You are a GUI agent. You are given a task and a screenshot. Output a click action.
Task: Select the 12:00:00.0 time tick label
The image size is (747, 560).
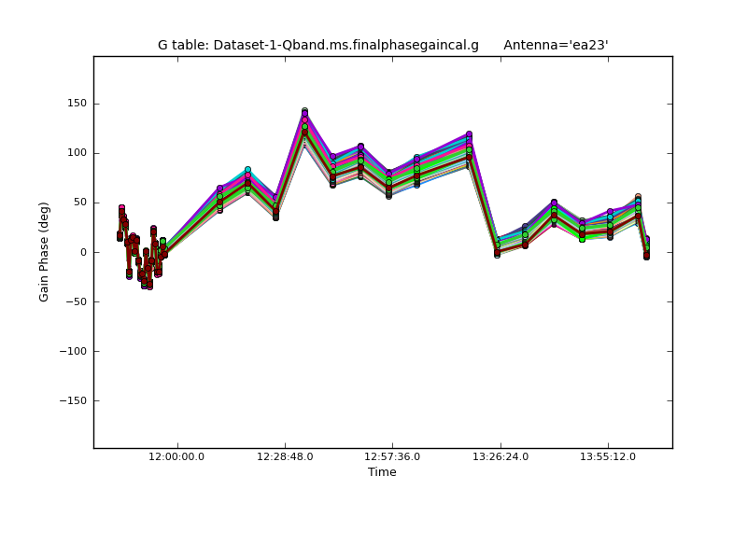click(x=177, y=456)
